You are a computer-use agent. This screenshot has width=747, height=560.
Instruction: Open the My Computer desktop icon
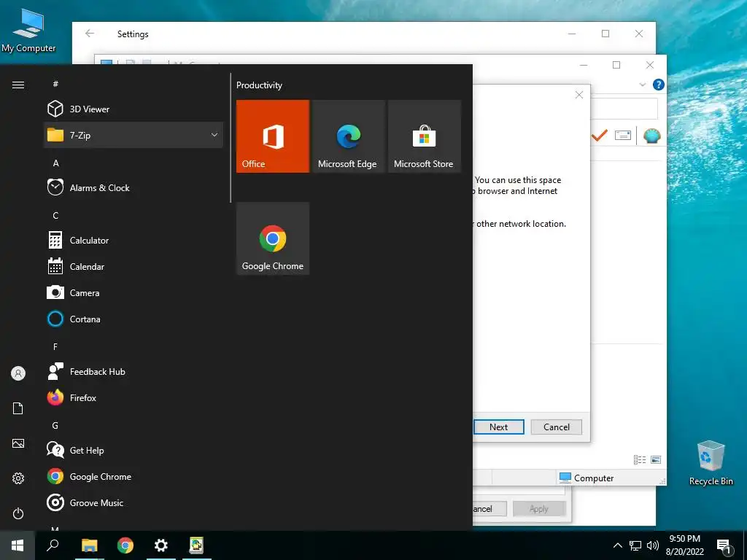28,30
